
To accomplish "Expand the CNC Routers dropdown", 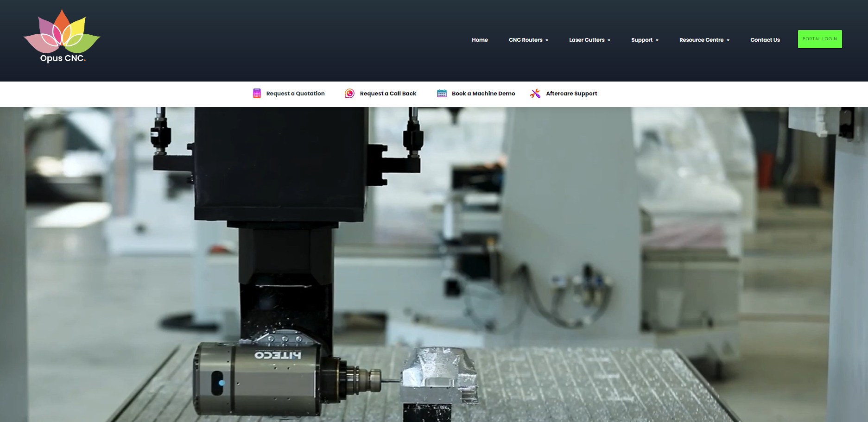I will tap(526, 40).
